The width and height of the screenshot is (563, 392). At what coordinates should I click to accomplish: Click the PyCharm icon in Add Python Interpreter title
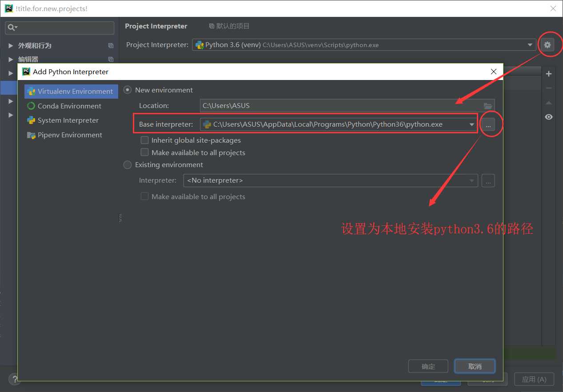pyautogui.click(x=26, y=72)
